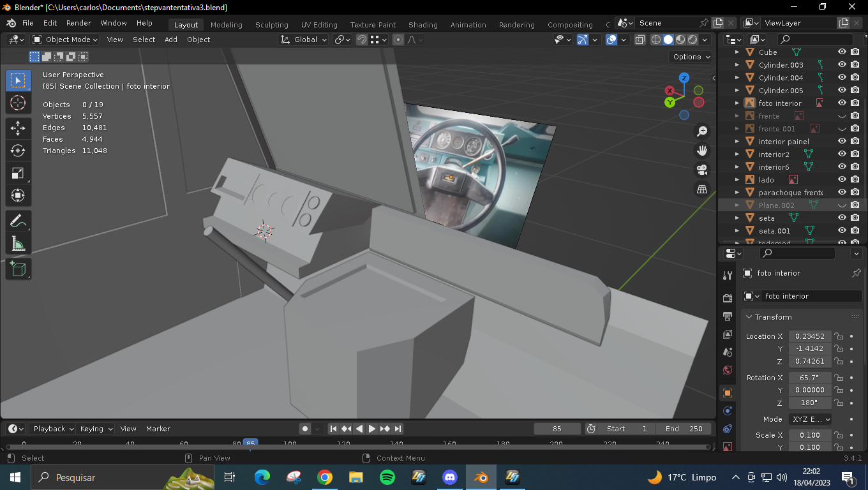The height and width of the screenshot is (490, 868).
Task: Activate the Rotate tool
Action: pos(19,151)
